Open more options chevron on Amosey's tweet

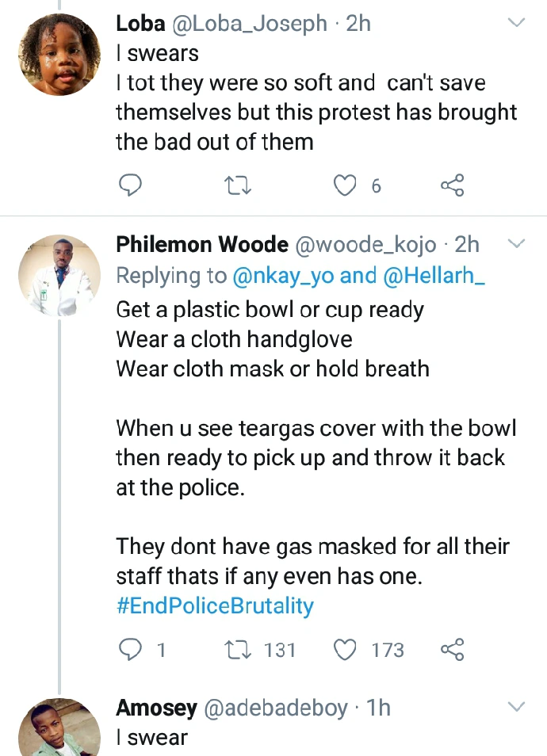point(516,706)
